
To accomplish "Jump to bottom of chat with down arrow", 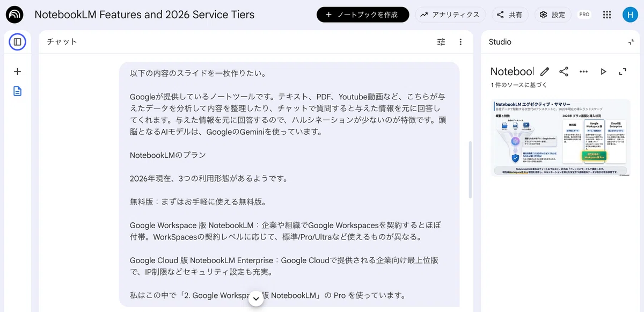I will pos(256,298).
